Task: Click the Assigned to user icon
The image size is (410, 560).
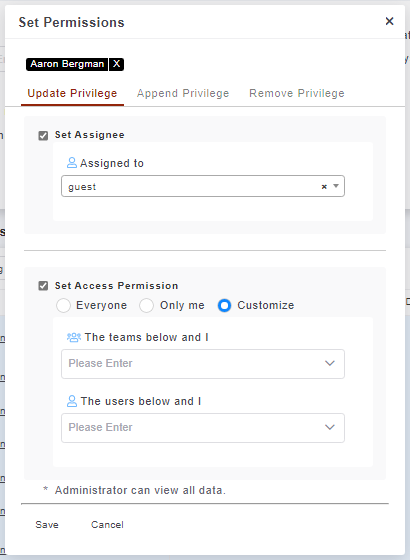Action: (72, 163)
